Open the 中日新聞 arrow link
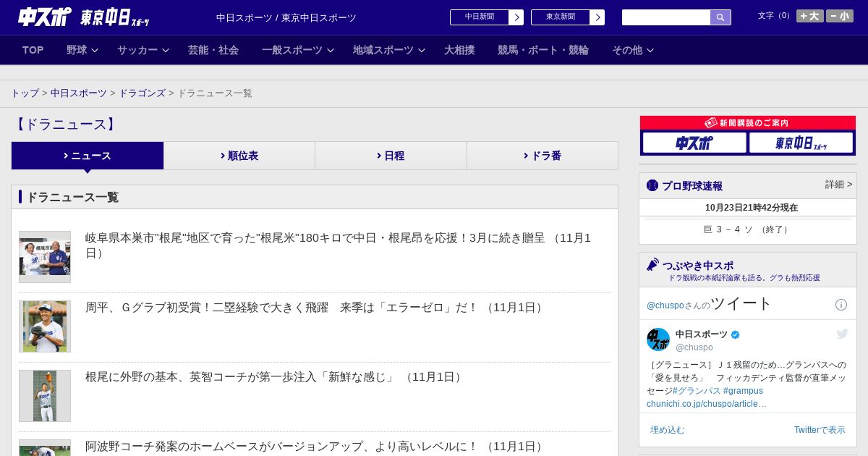The height and width of the screenshot is (456, 868). click(x=487, y=17)
